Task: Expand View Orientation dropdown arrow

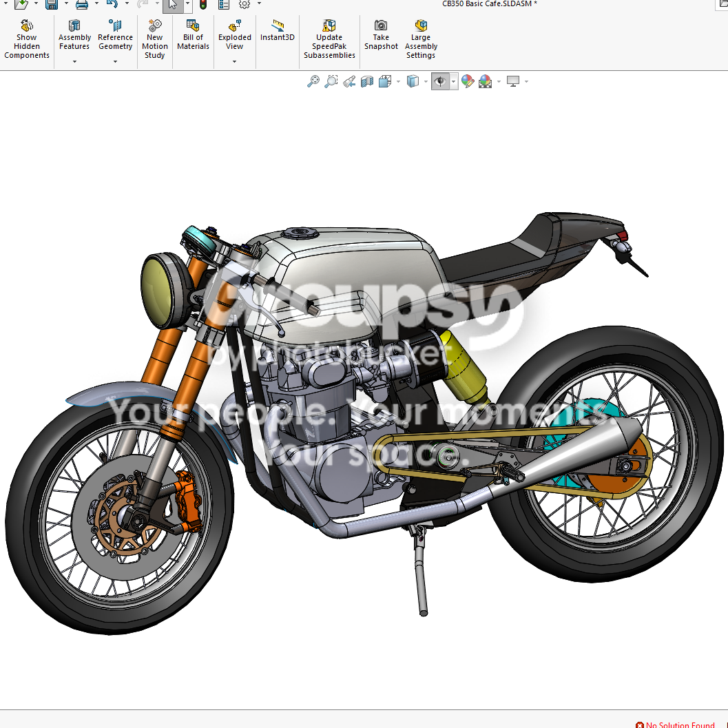Action: [x=398, y=82]
